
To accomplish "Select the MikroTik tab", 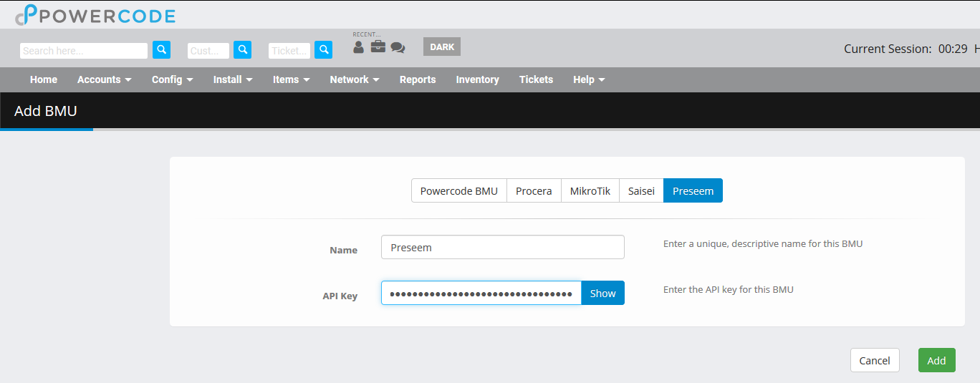I will pos(590,190).
